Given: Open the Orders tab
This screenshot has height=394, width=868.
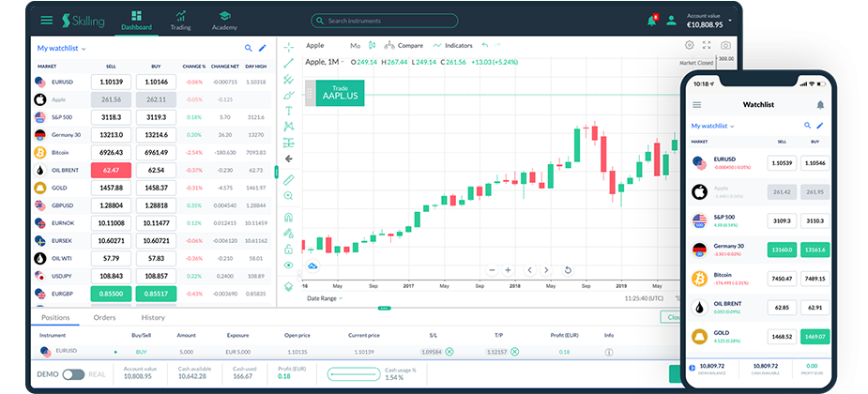Looking at the screenshot, I should click(104, 318).
